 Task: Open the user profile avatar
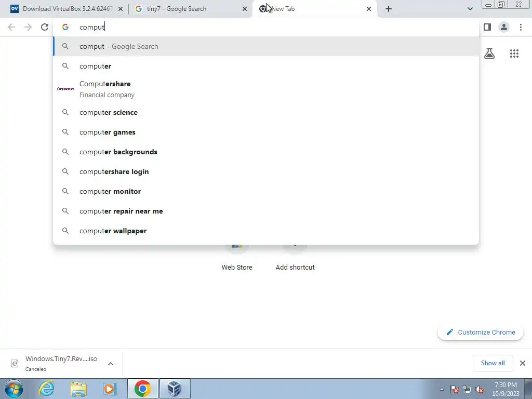pyautogui.click(x=504, y=27)
